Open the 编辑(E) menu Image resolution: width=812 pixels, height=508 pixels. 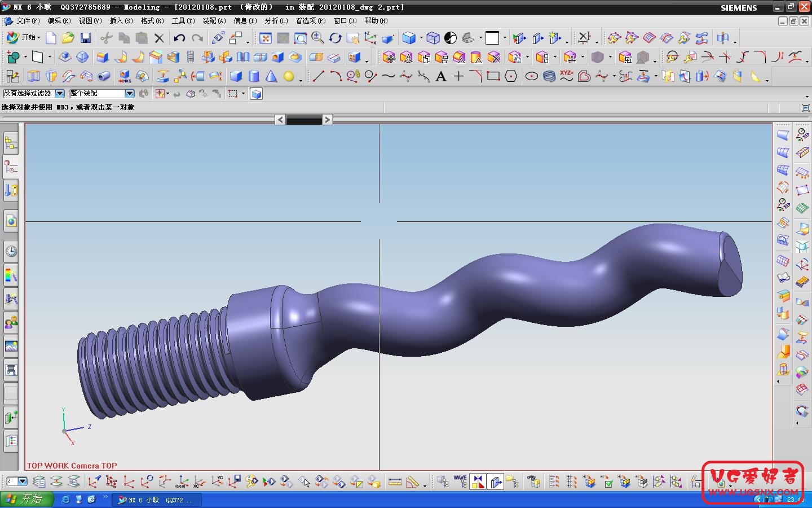(59, 21)
